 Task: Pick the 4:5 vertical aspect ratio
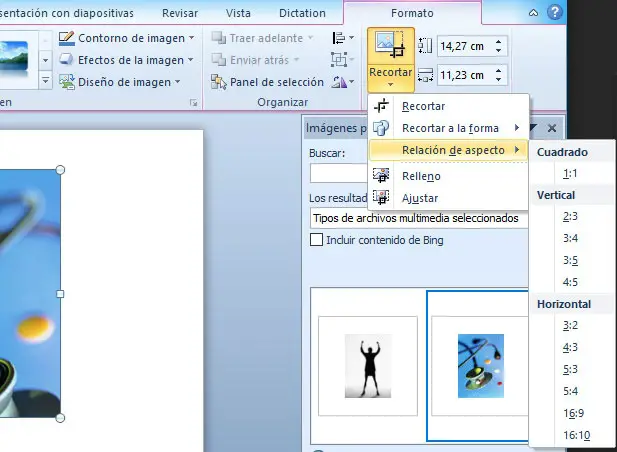[570, 282]
